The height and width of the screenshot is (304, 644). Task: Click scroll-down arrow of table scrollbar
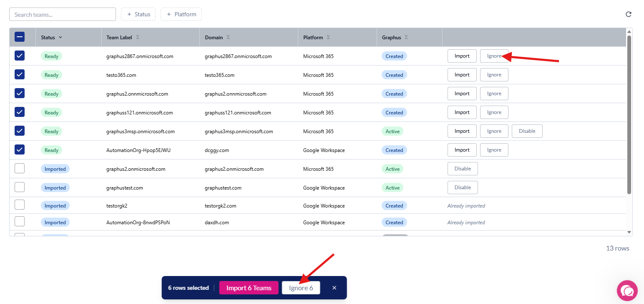click(x=629, y=232)
